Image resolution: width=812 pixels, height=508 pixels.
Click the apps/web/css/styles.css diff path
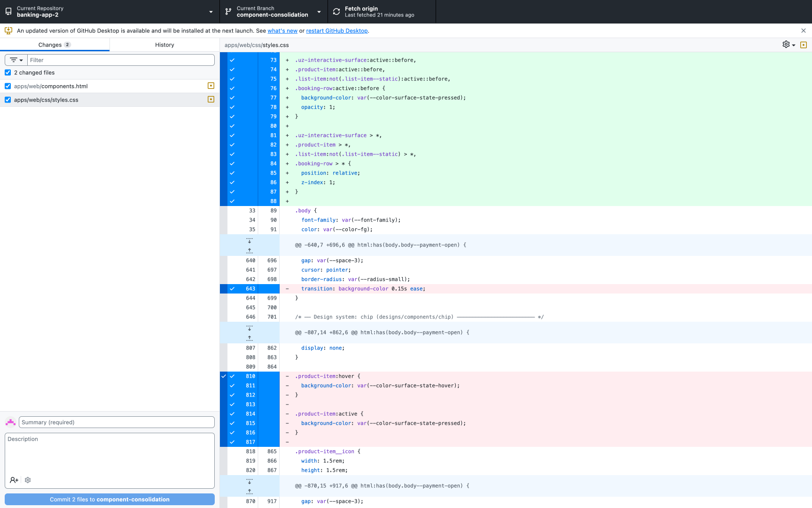257,45
